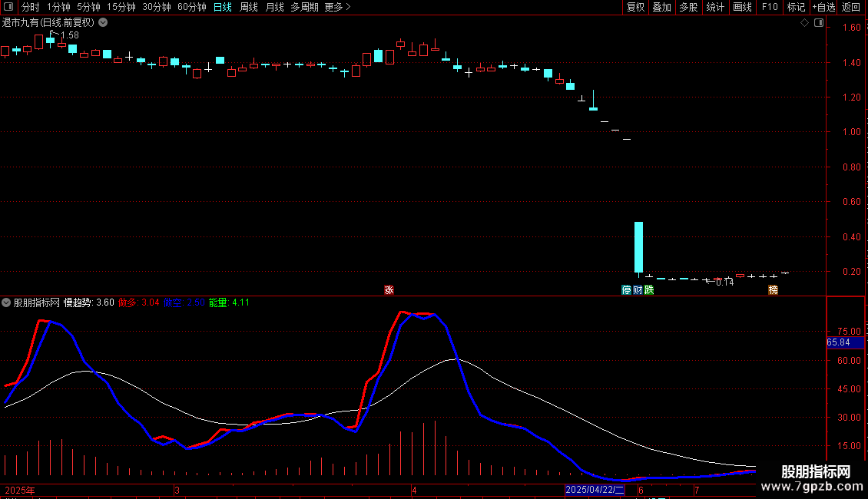Screen dimensions: 868x499
Task: Click the 1.60 price axis label
Action: coord(851,28)
